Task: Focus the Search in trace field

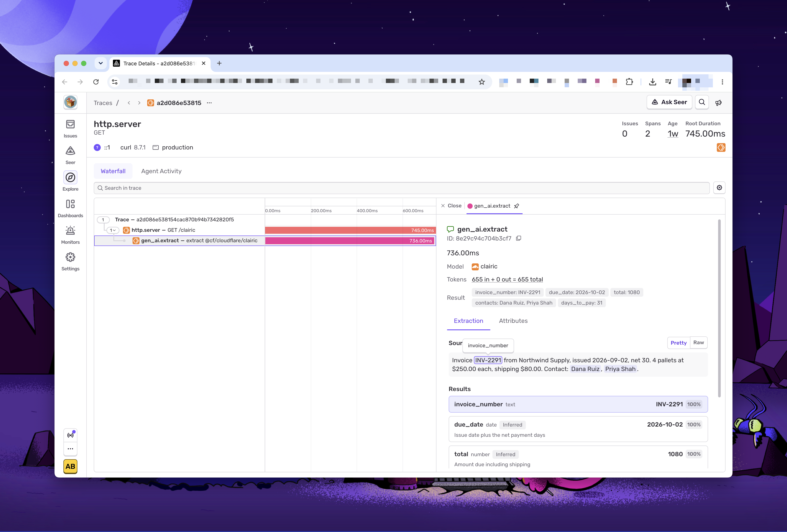Action: click(401, 188)
